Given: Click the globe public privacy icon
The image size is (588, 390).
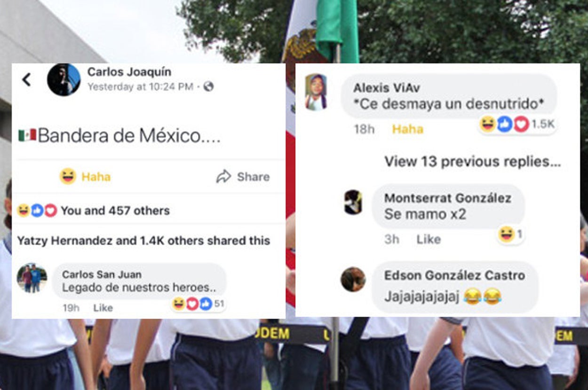Looking at the screenshot, I should pyautogui.click(x=208, y=87).
